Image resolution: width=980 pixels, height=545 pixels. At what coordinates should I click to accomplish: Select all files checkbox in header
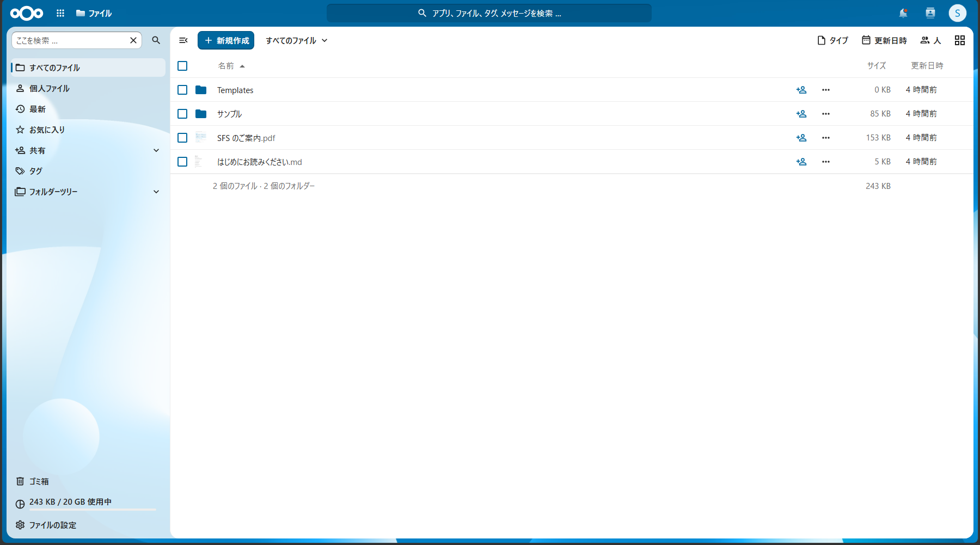[x=182, y=66]
